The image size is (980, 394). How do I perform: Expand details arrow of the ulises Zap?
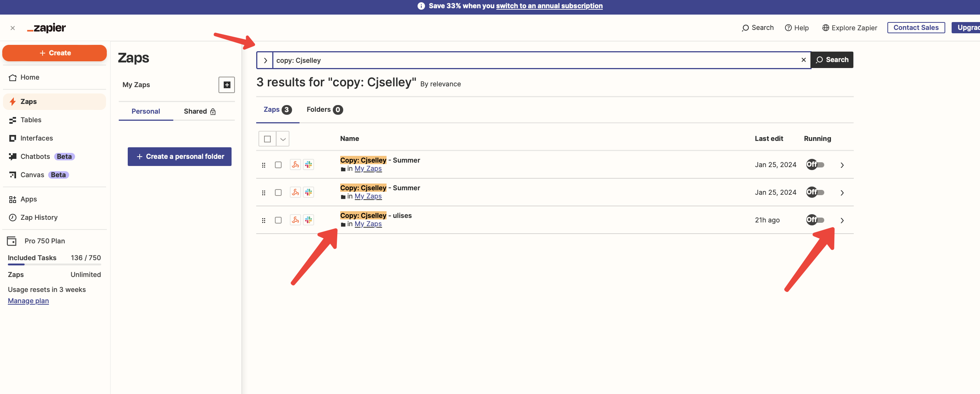pos(842,221)
